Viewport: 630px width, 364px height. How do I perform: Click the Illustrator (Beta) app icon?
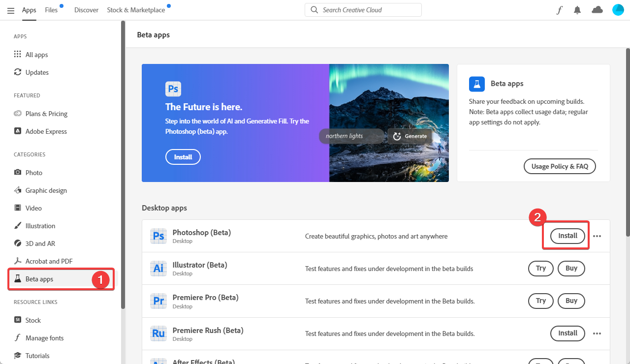pos(158,269)
